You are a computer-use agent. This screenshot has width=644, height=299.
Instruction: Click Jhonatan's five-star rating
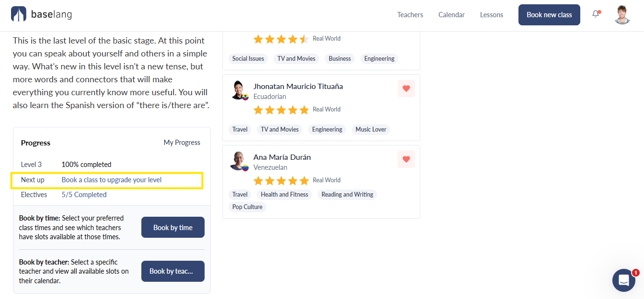tap(281, 110)
